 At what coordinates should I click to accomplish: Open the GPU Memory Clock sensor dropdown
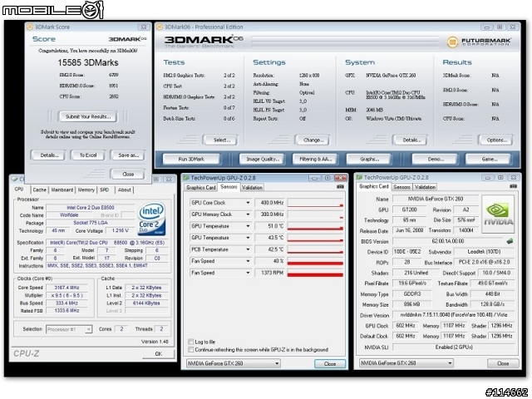click(x=248, y=214)
